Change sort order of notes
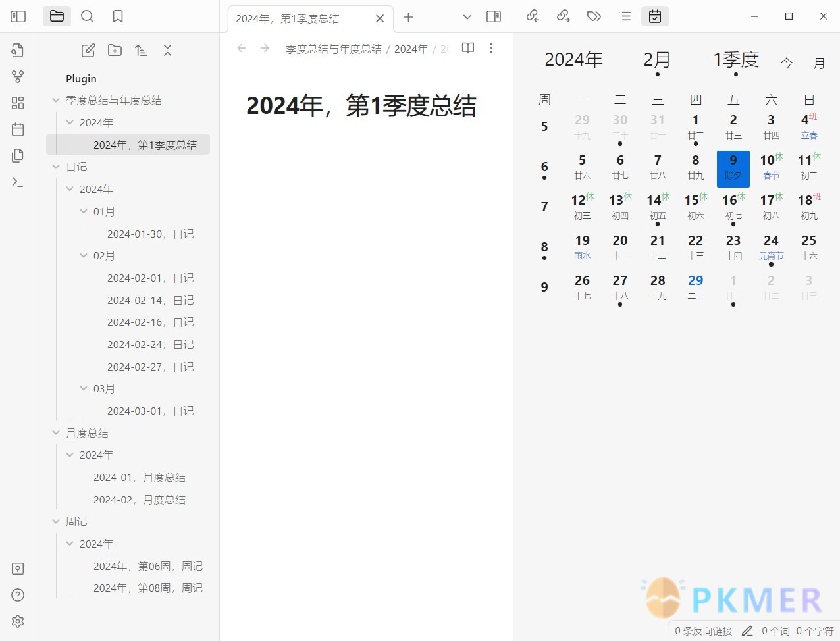 click(141, 49)
